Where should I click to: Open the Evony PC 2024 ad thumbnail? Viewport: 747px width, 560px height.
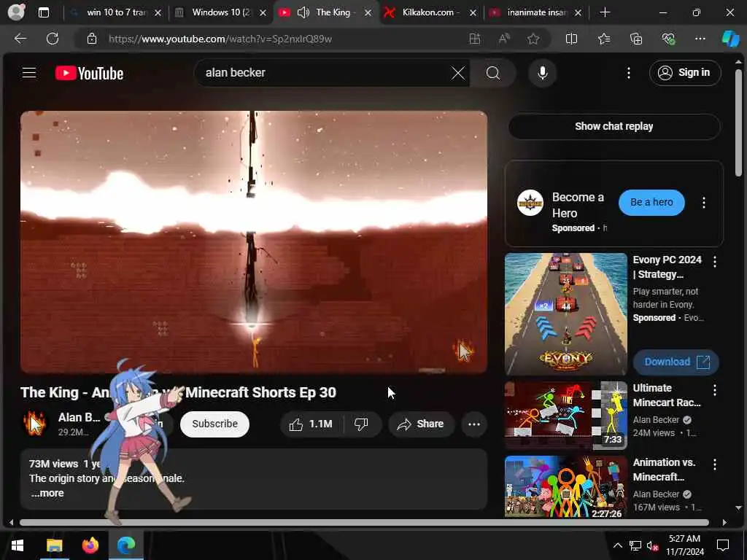[x=566, y=314]
